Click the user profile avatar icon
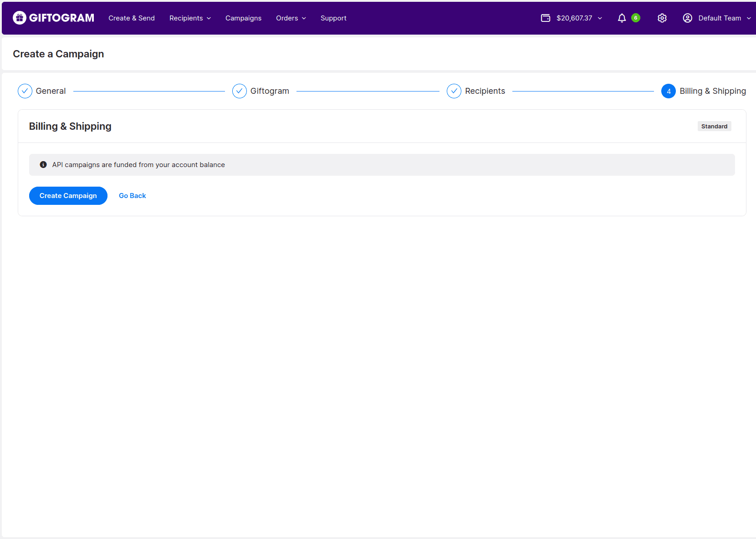756x539 pixels. pyautogui.click(x=688, y=18)
